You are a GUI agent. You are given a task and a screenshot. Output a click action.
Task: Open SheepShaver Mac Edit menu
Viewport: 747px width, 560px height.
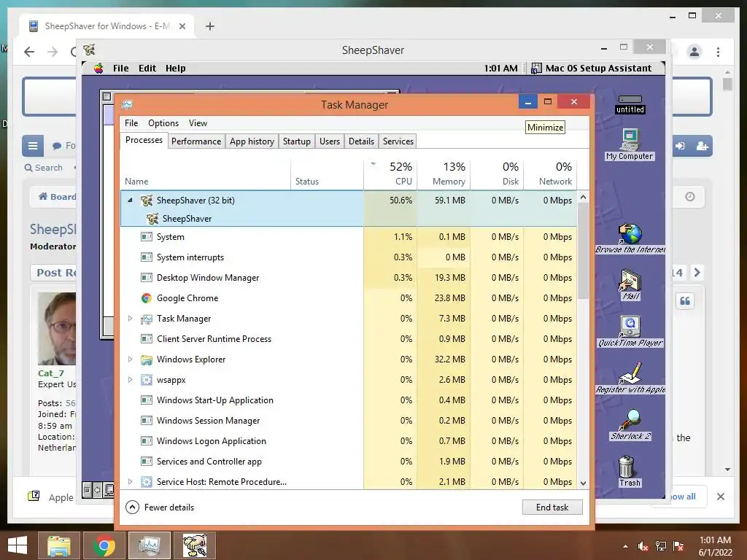pos(147,68)
